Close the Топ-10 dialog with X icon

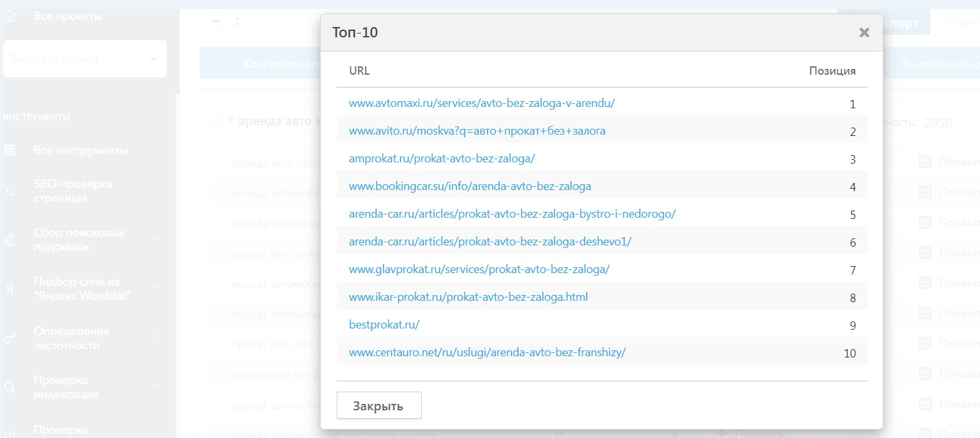[x=864, y=32]
